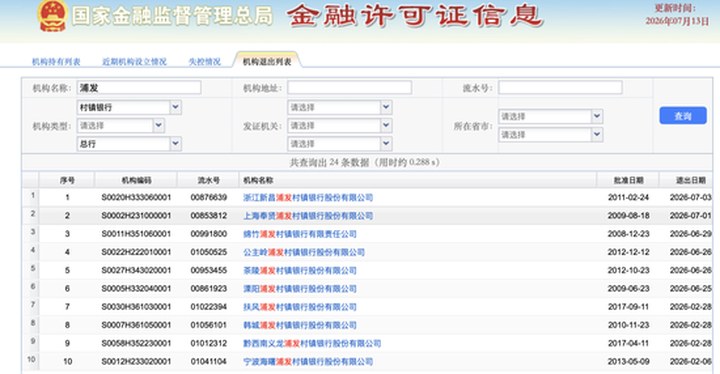Click serial number 01056101
Viewport: 720px width, 374px height.
click(209, 325)
